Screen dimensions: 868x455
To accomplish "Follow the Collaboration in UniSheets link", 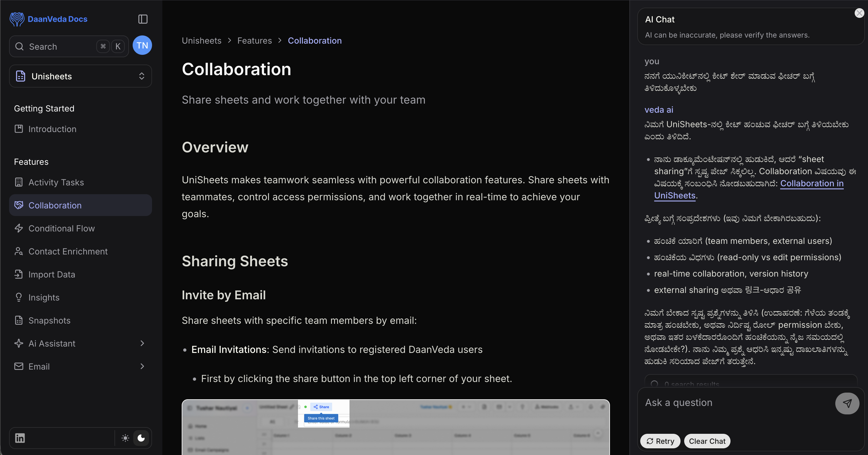I will (811, 184).
